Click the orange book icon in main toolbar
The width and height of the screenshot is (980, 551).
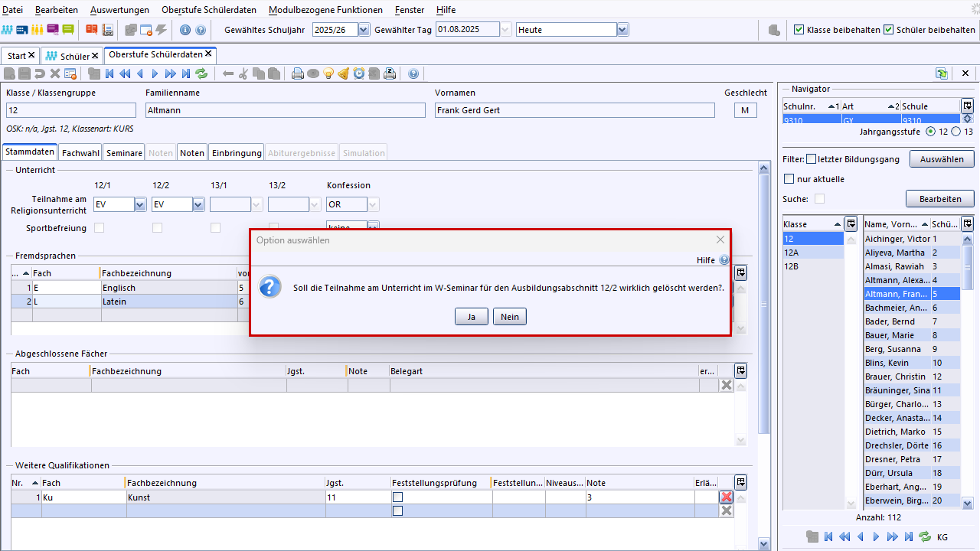coord(92,30)
